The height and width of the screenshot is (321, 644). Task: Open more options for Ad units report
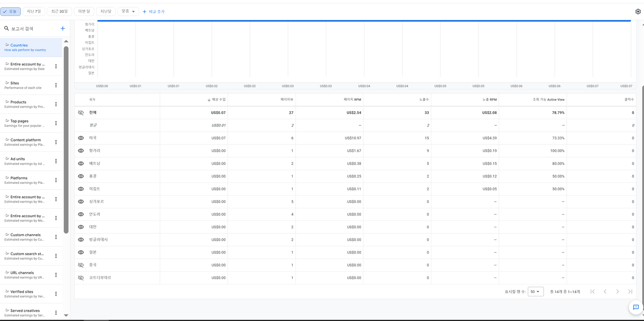point(56,161)
